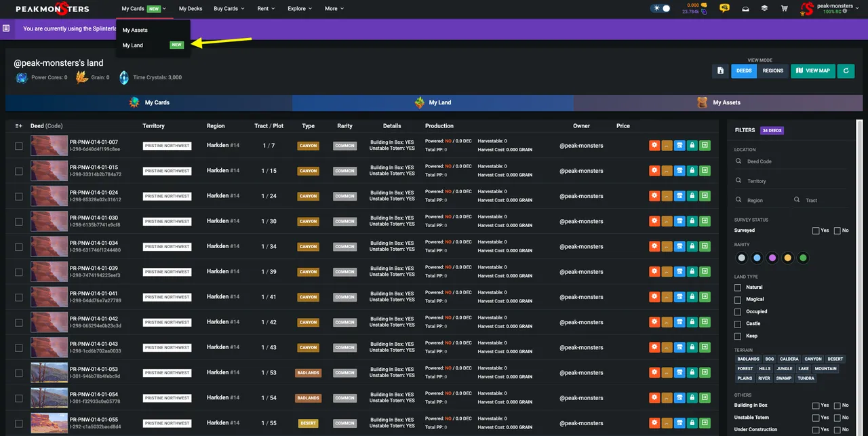This screenshot has width=868, height=436.
Task: Click the PeakMonsters logo
Action: click(52, 9)
